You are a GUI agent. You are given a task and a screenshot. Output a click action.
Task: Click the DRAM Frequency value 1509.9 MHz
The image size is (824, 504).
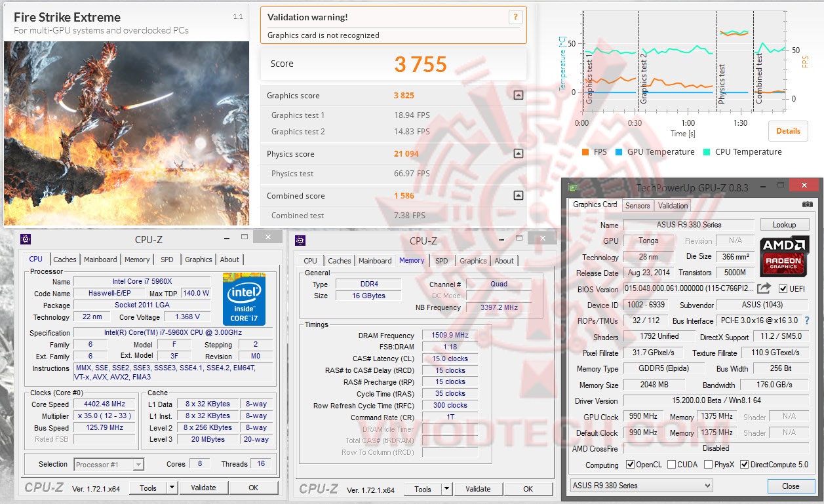450,336
